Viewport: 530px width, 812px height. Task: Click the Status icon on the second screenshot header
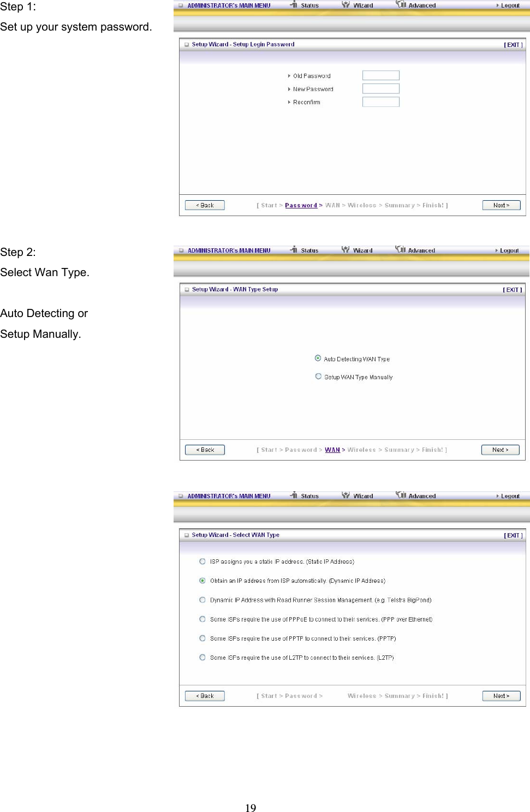[293, 249]
